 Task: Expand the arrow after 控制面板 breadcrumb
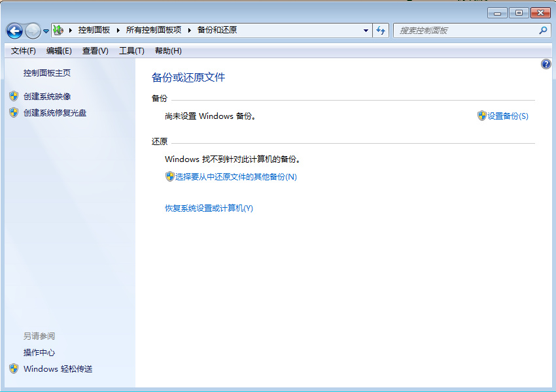118,30
